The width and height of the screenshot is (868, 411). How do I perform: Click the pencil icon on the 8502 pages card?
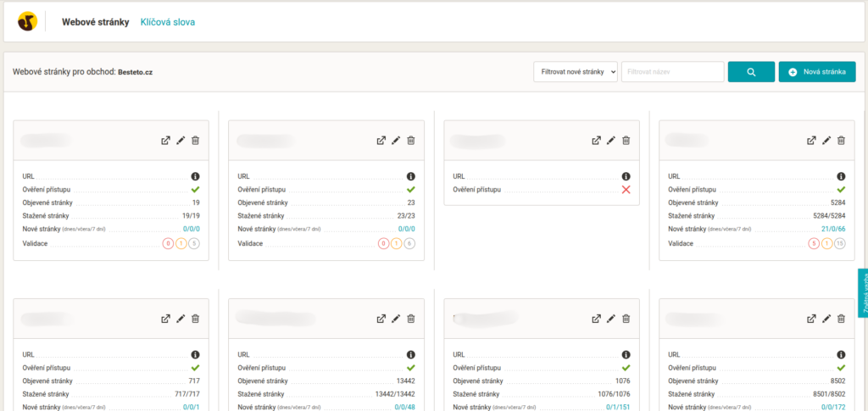point(826,319)
